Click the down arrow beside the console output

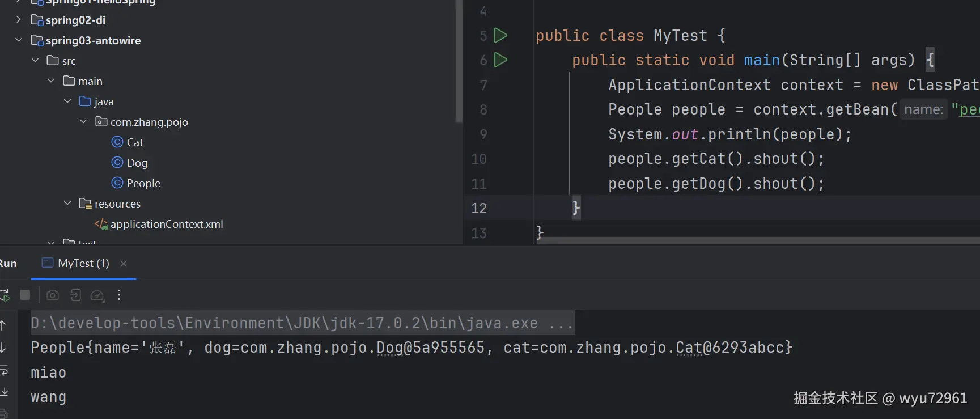click(x=3, y=347)
